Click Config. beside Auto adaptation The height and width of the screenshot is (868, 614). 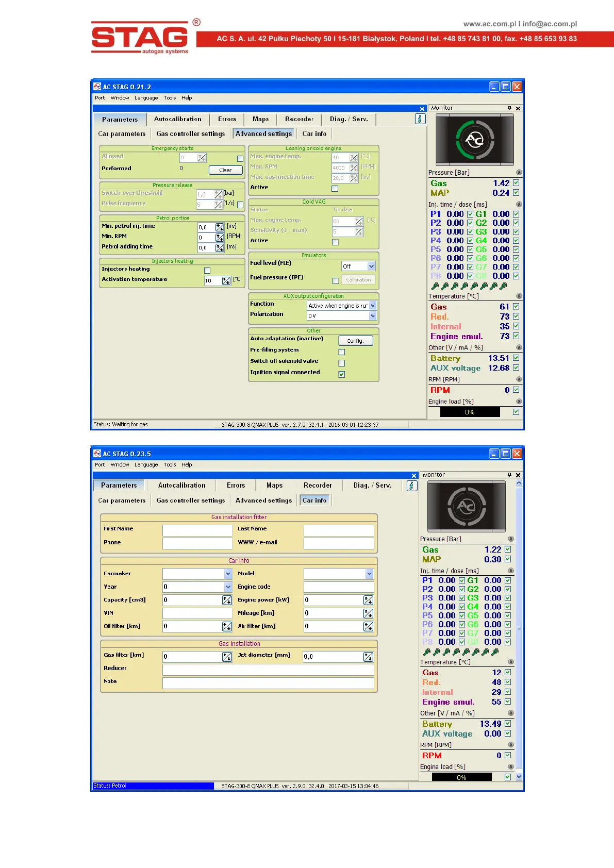(355, 341)
